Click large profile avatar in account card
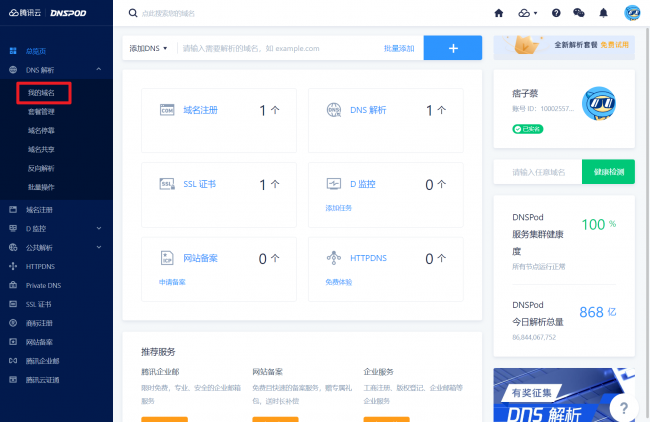 point(599,103)
